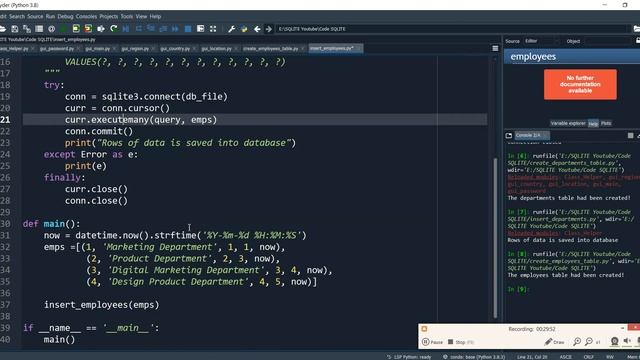Toggle the recorder webcam icon
The width and height of the screenshot is (640, 360).
tap(614, 342)
